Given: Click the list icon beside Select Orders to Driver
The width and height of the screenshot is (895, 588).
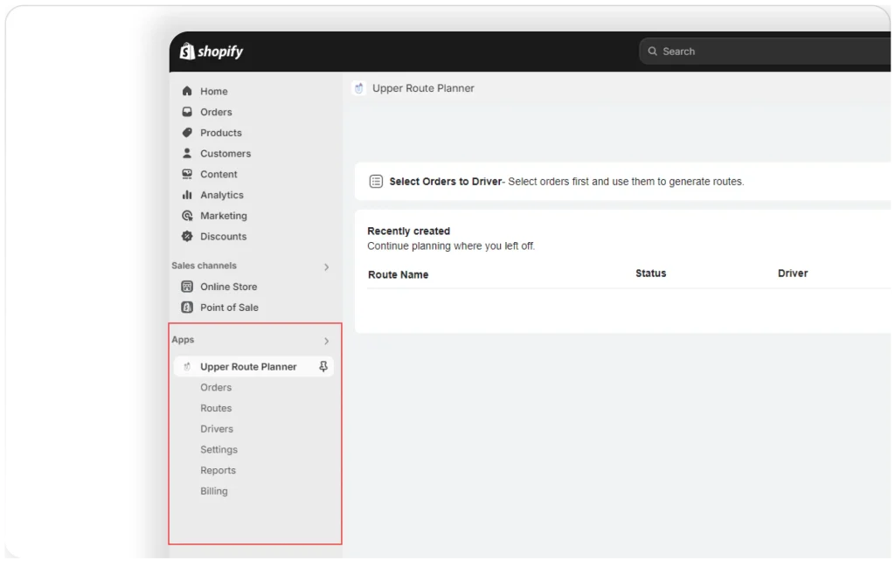Looking at the screenshot, I should point(376,182).
